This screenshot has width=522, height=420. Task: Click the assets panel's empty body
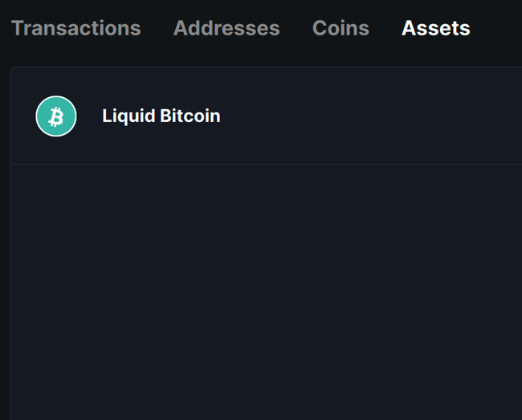[265, 305]
